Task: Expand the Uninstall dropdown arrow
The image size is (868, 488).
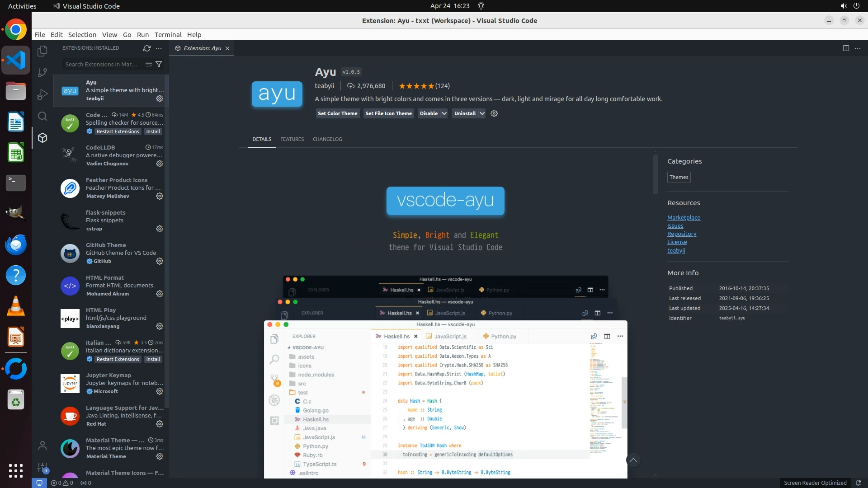Action: point(482,113)
